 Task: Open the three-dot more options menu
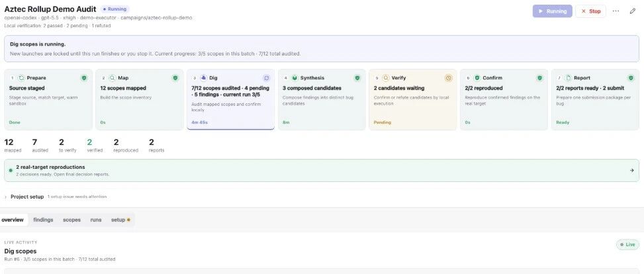point(616,11)
